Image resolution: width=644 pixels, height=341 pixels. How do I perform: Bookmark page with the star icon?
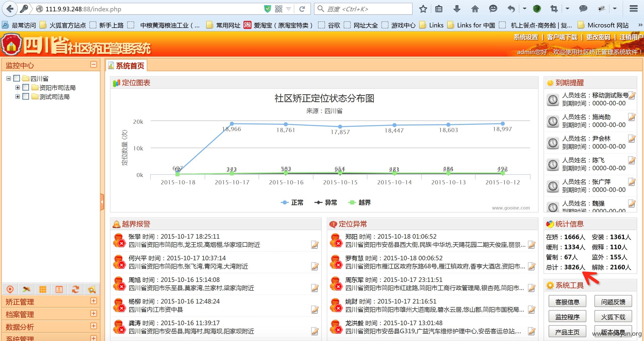point(423,9)
